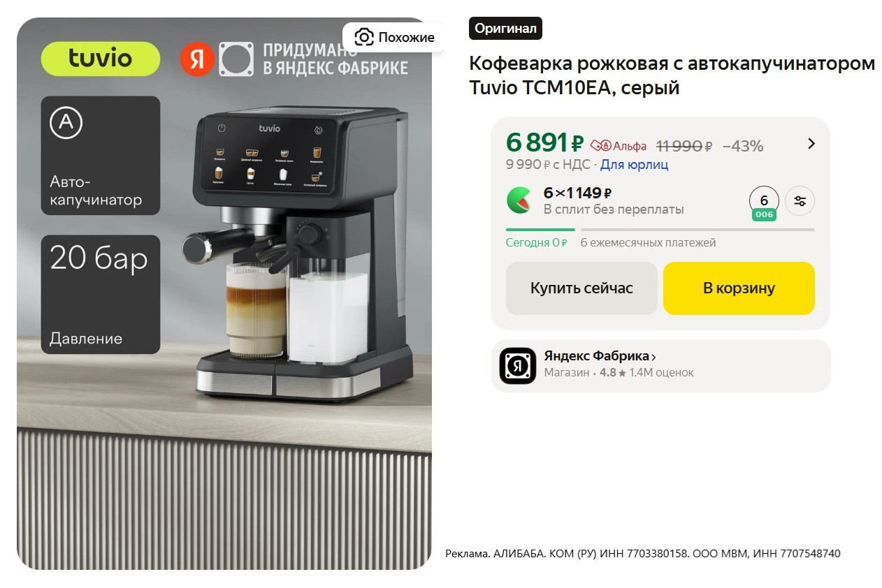The image size is (882, 588).
Task: Click the Альфа card discount icon
Action: (601, 146)
